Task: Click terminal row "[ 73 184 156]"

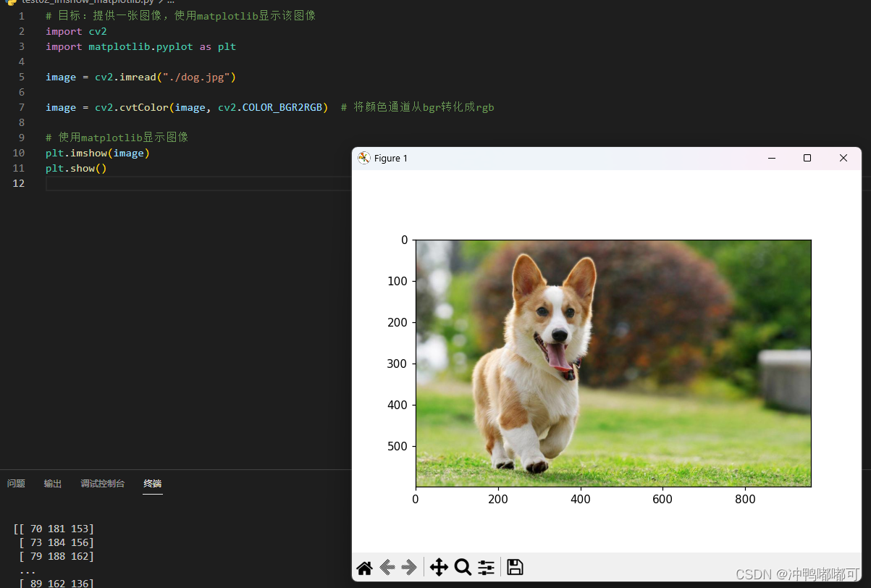Action: [56, 542]
